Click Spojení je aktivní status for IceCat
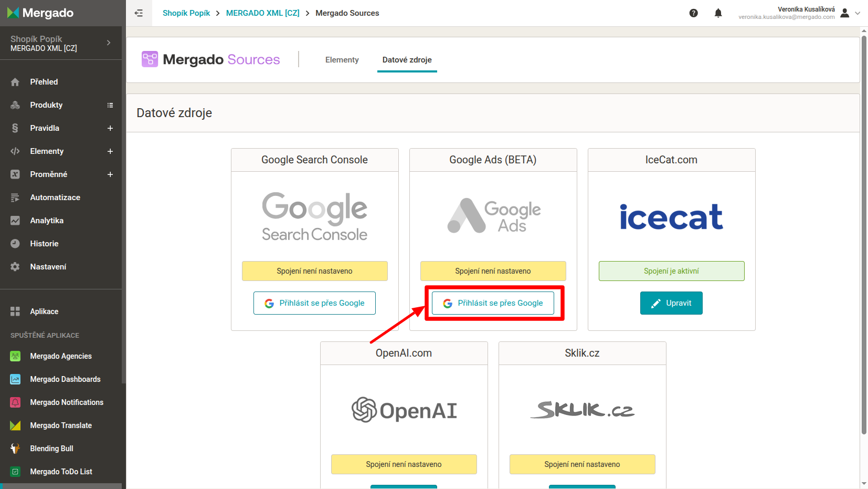868x489 pixels. tap(672, 271)
